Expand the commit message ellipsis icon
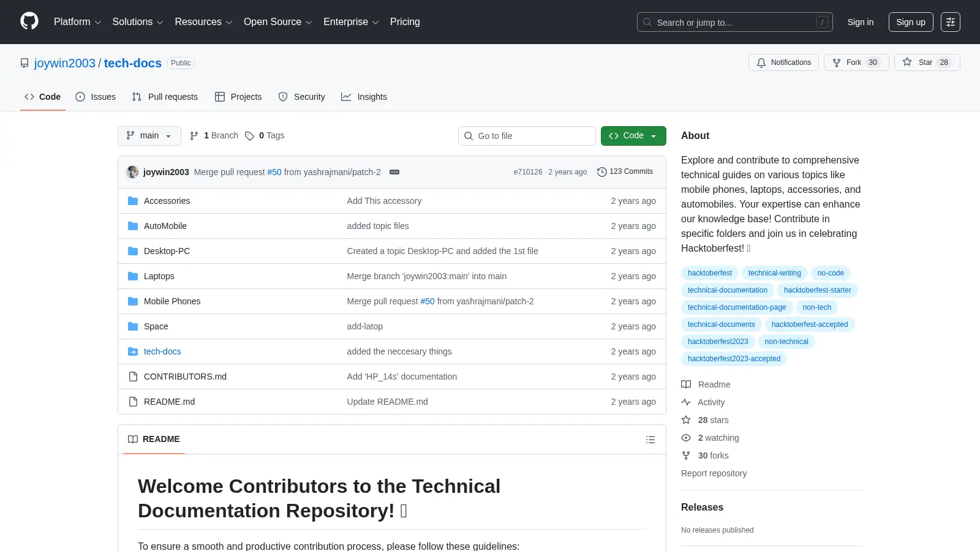This screenshot has width=980, height=551. coord(394,172)
